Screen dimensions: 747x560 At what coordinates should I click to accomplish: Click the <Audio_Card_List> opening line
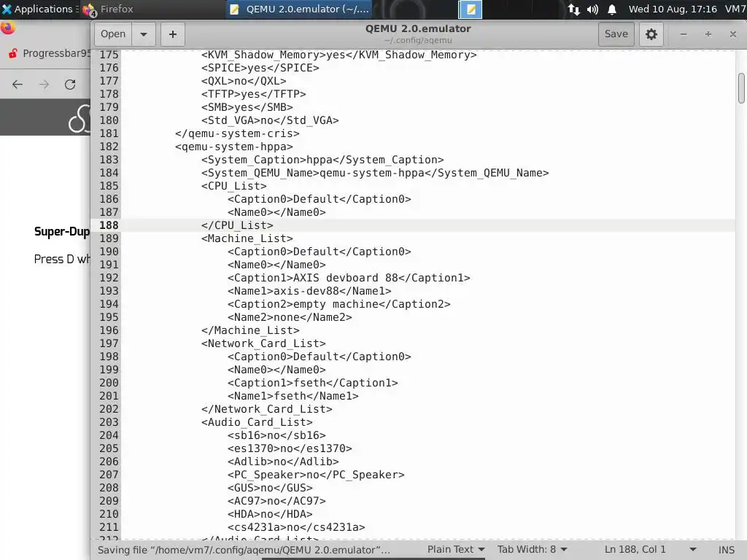[x=257, y=422]
